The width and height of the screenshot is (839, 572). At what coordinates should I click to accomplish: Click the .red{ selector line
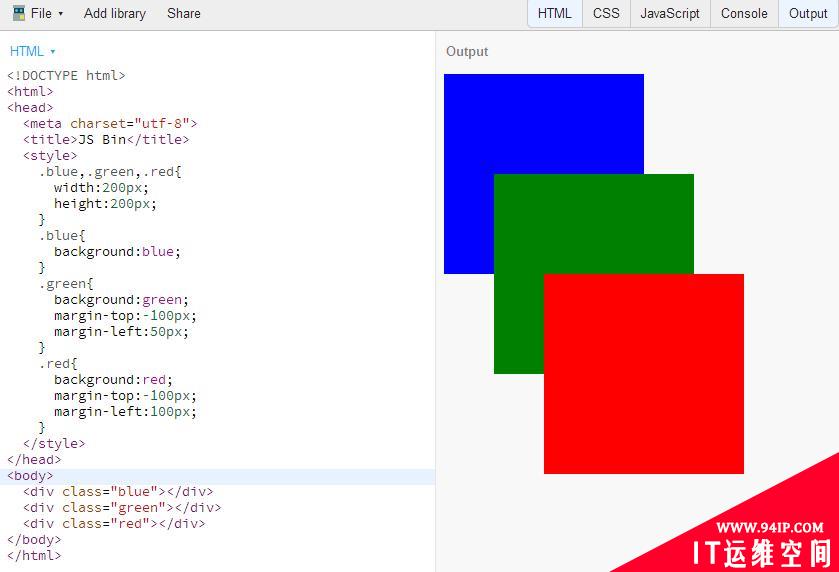coord(58,364)
